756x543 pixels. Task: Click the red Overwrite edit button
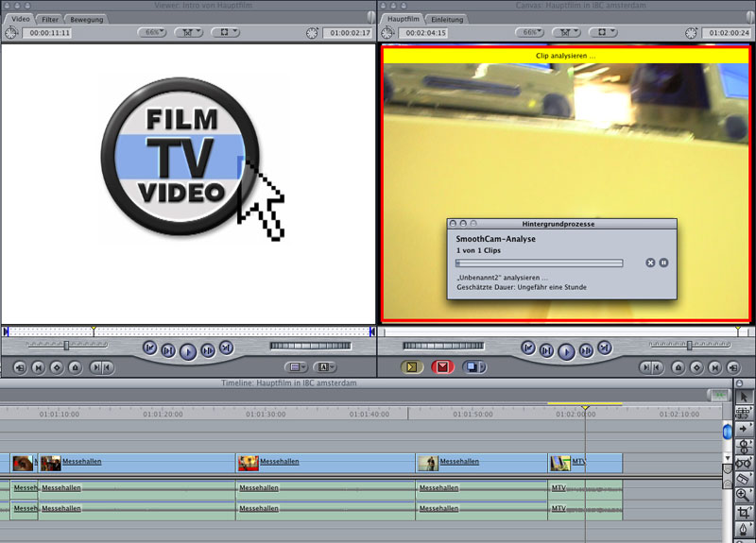(x=442, y=367)
